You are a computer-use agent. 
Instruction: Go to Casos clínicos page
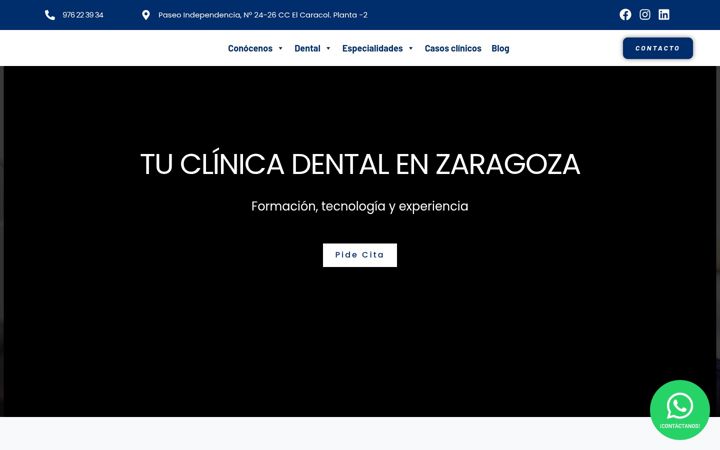(x=453, y=48)
